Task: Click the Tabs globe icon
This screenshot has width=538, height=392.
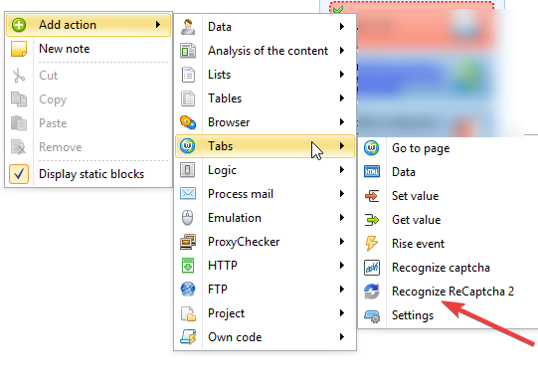Action: 188,146
